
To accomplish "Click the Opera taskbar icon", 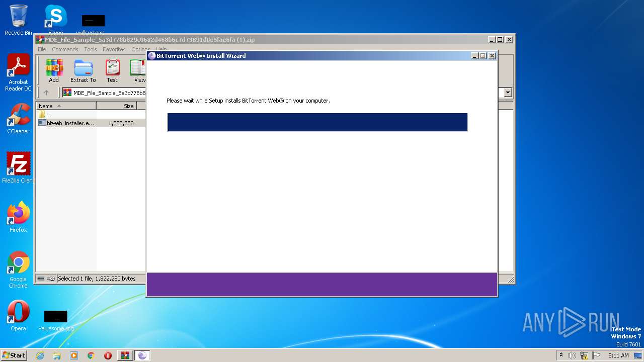I will click(x=108, y=355).
